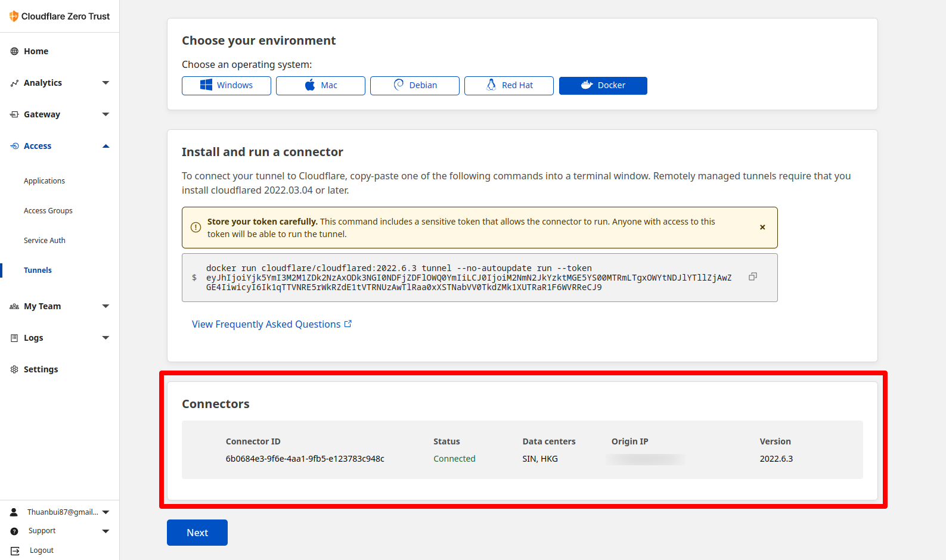The image size is (946, 560).
Task: Expand the Gateway menu arrow
Action: click(x=106, y=114)
